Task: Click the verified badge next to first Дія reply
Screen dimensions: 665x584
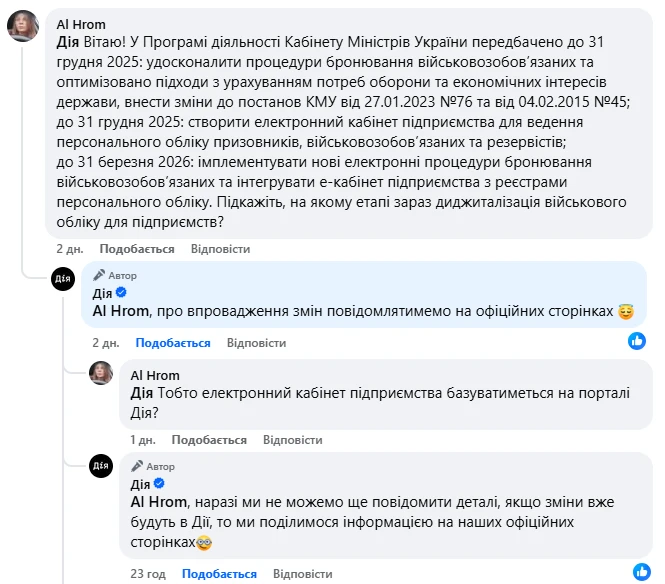Action: [x=122, y=293]
